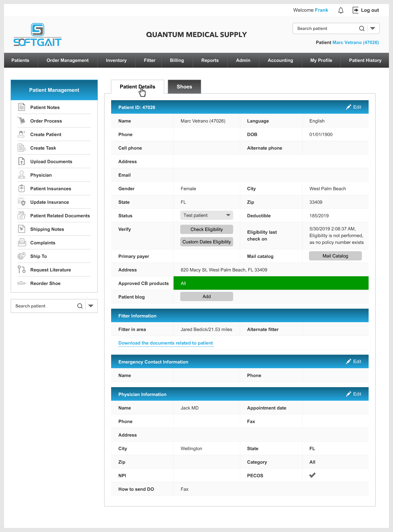Click the green Approved CB products bar
Viewport: 393px width, 532px height.
271,283
